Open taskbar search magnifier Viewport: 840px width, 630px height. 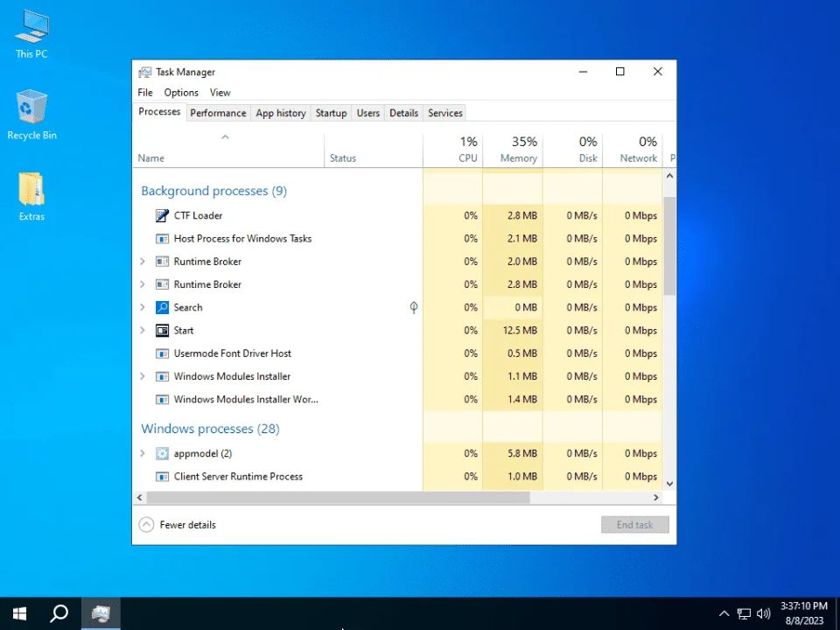pyautogui.click(x=59, y=613)
